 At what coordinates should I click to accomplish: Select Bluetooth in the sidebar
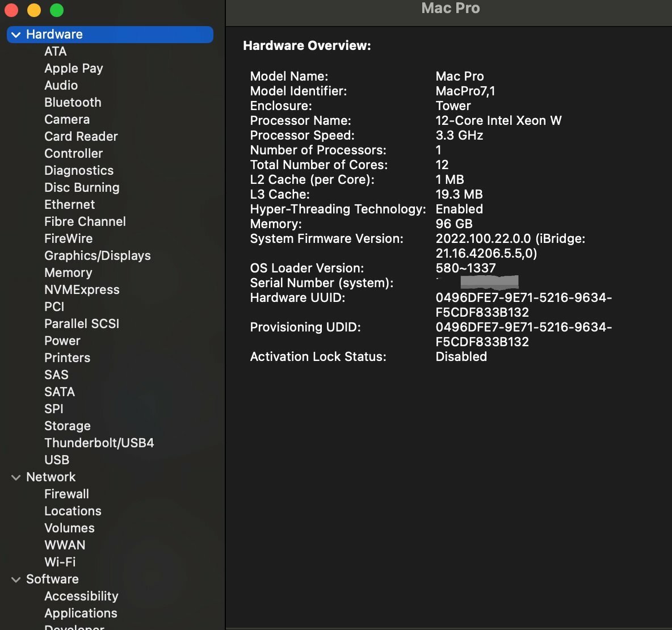(x=73, y=102)
